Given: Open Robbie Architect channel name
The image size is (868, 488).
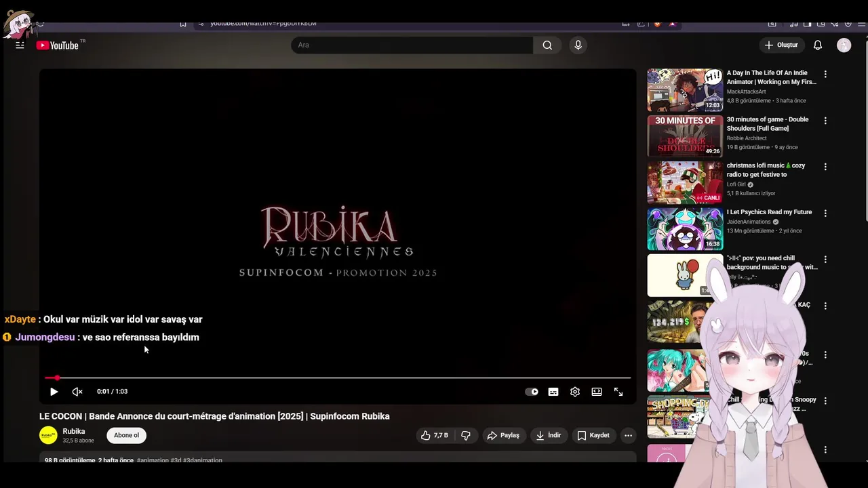Looking at the screenshot, I should click(x=747, y=138).
